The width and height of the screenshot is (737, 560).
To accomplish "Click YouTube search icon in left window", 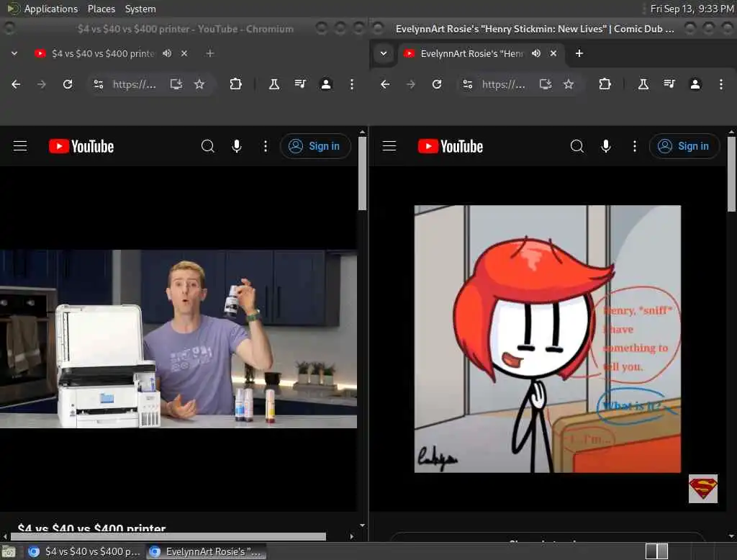I will point(208,146).
